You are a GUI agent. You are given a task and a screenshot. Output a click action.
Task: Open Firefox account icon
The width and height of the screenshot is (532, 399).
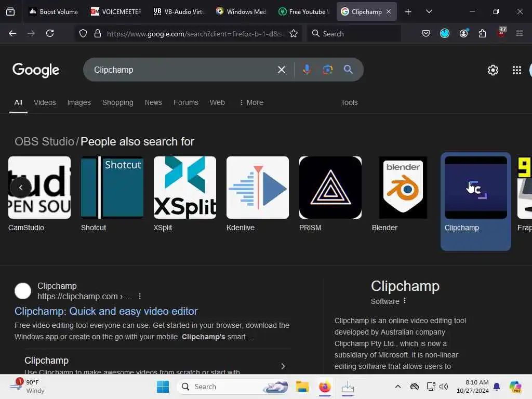[x=464, y=33]
